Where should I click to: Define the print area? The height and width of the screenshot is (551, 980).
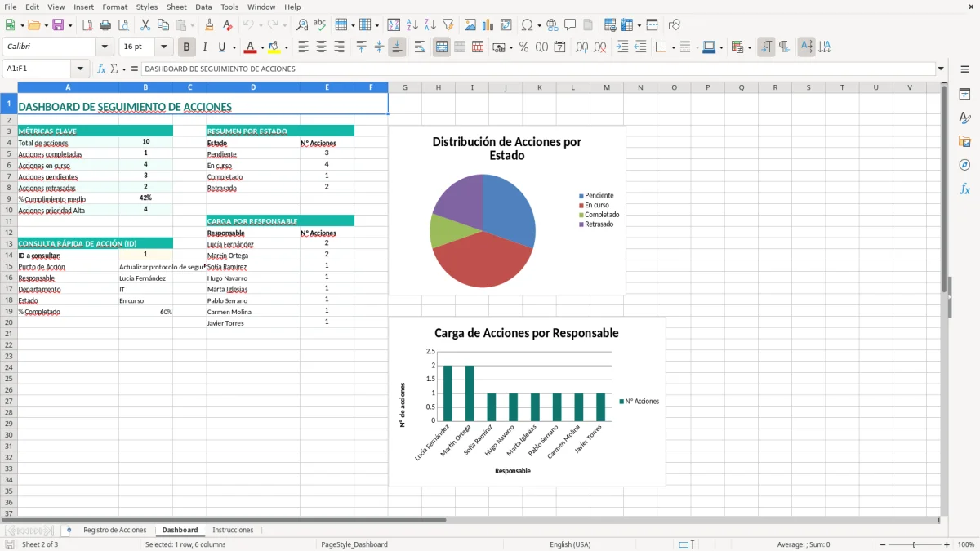point(610,25)
